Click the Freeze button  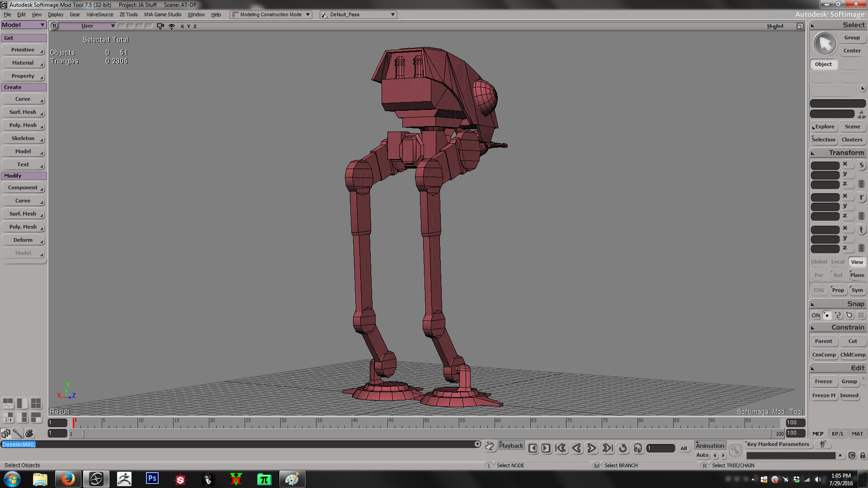click(823, 382)
